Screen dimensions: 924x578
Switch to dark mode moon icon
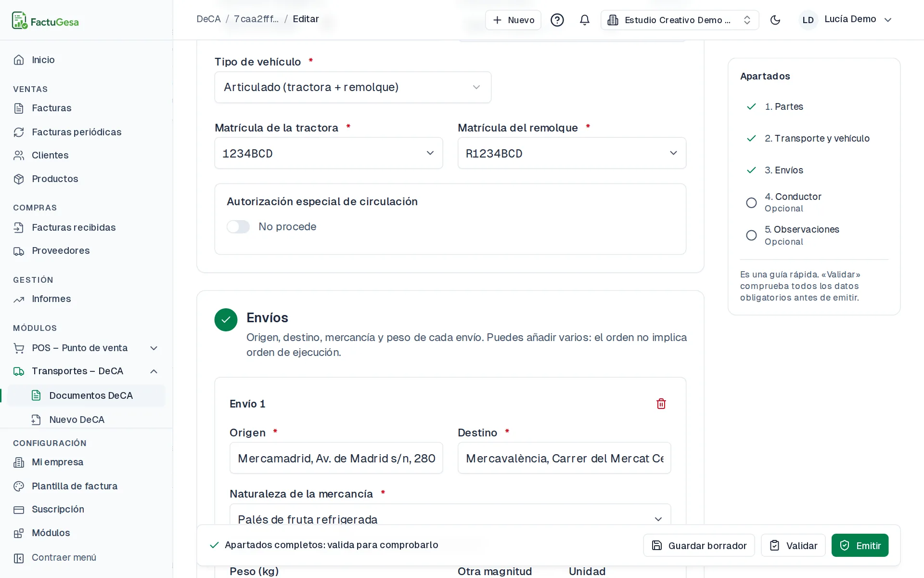(775, 20)
